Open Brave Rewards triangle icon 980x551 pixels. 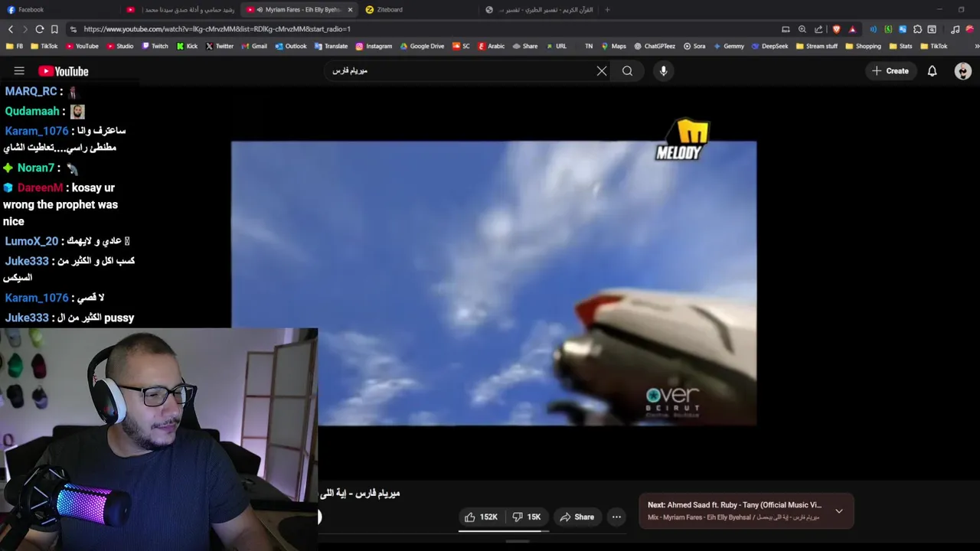point(852,29)
